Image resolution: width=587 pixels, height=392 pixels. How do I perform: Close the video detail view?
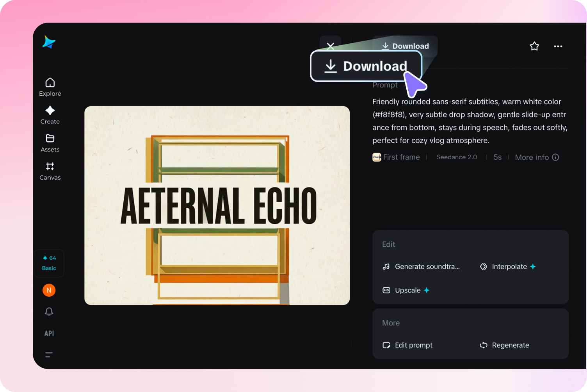coord(330,46)
